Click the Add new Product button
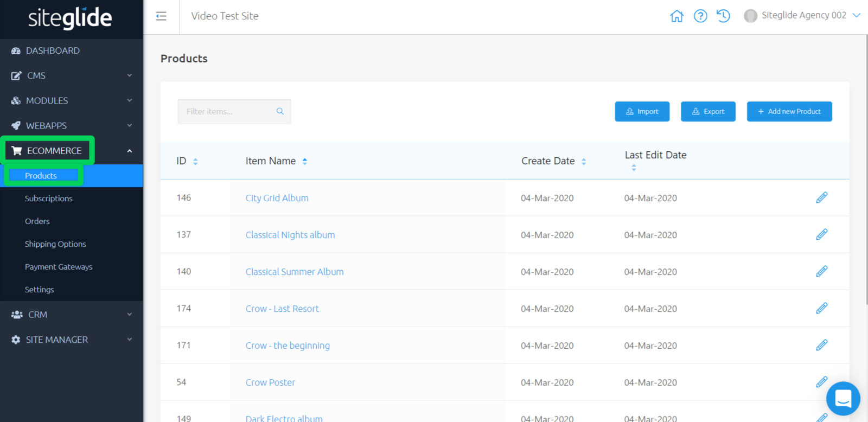 789,111
